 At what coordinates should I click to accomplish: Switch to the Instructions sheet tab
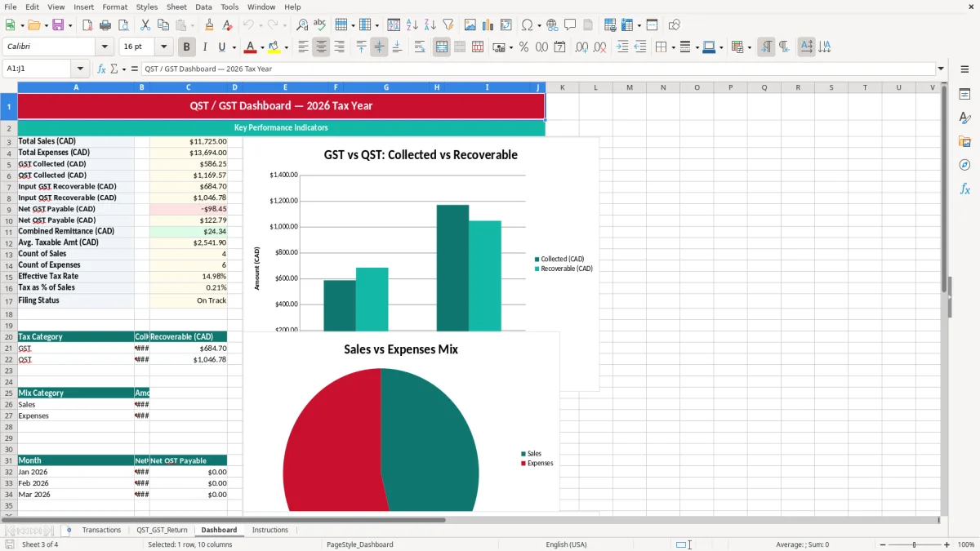(x=270, y=530)
